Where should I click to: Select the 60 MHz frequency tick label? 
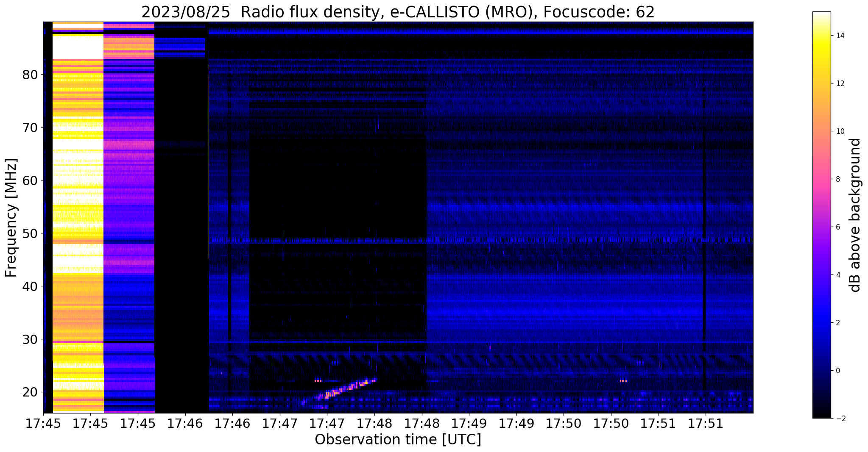point(31,181)
